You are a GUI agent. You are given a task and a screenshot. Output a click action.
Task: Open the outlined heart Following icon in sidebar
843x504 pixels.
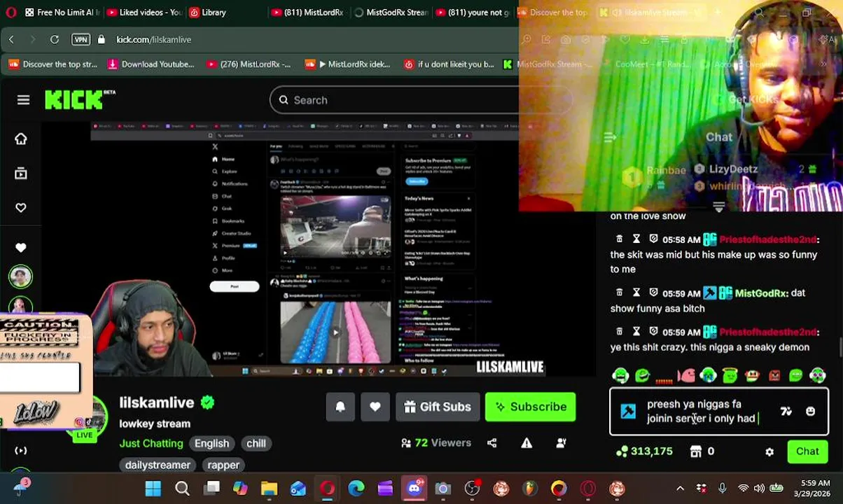(21, 208)
